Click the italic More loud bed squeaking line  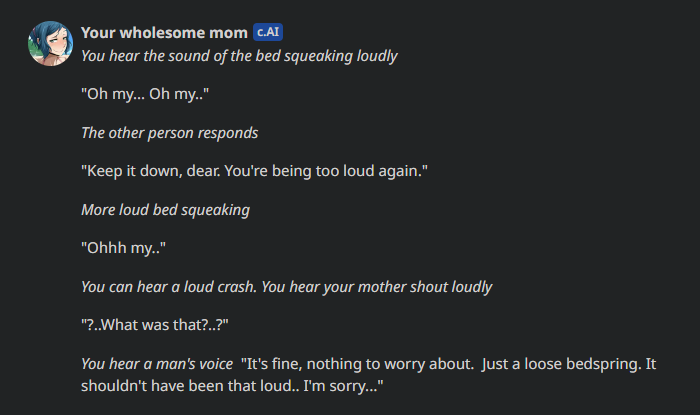click(x=165, y=210)
